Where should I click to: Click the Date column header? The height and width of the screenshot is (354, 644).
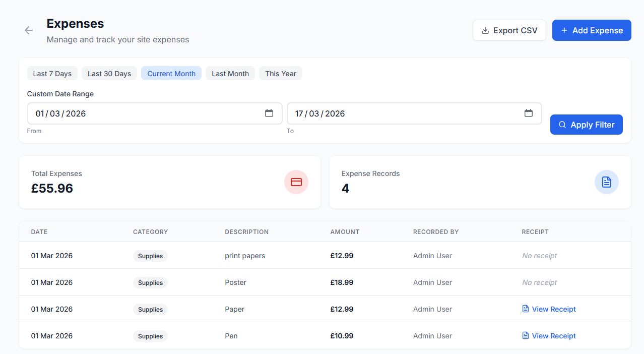(39, 232)
